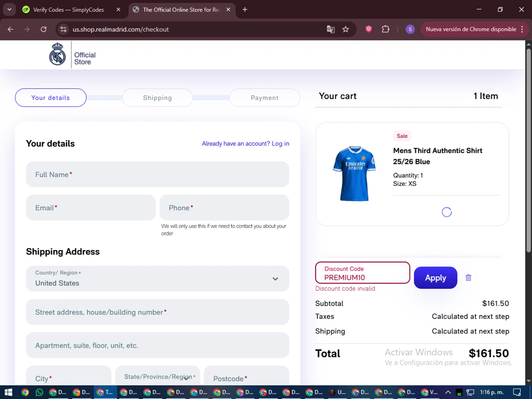Click the Phone input field

(x=224, y=207)
